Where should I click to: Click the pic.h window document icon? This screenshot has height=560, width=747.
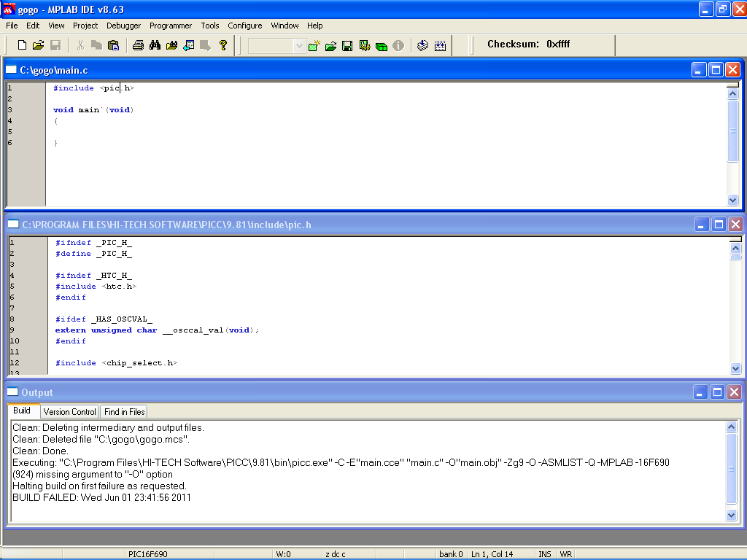tap(13, 225)
